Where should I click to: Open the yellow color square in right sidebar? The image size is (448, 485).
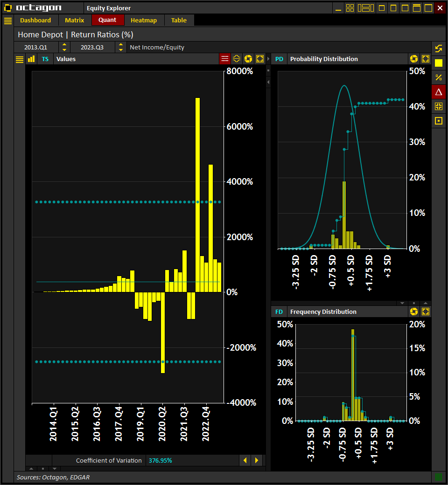point(439,63)
